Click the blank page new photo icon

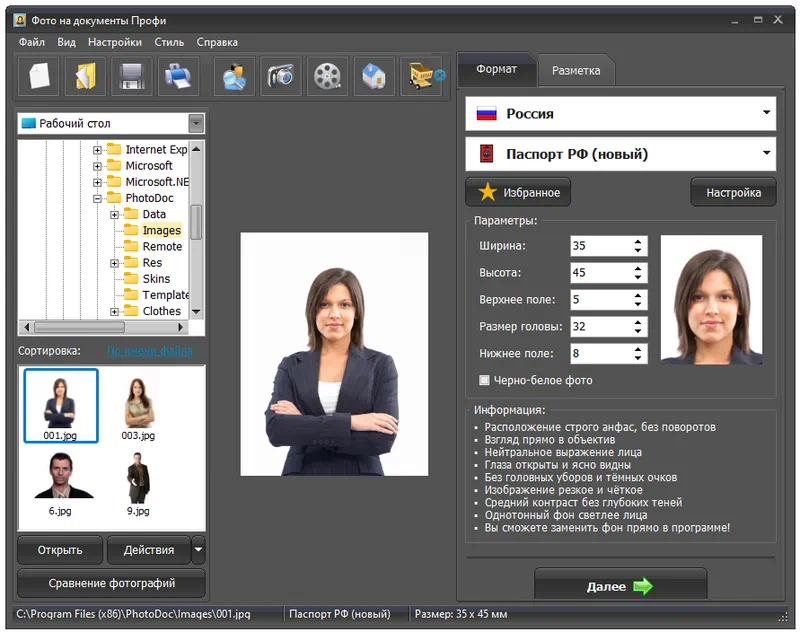[x=39, y=77]
